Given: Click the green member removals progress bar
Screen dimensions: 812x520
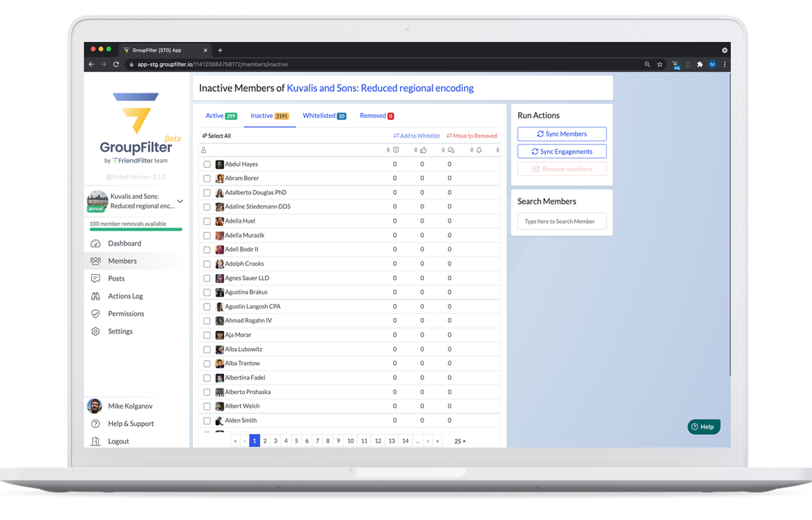Looking at the screenshot, I should click(x=135, y=229).
